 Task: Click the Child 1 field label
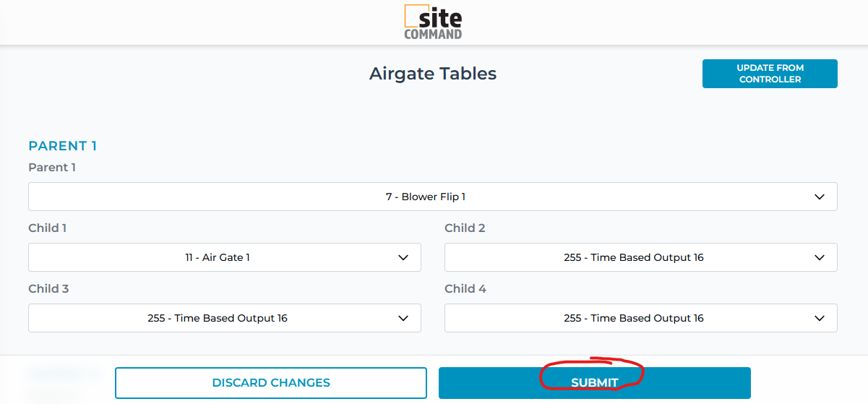(x=48, y=228)
